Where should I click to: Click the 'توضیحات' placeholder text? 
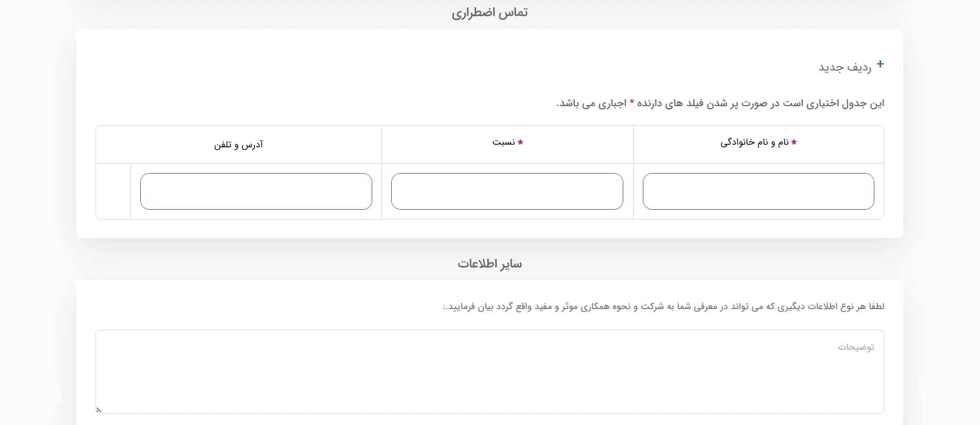(x=856, y=347)
